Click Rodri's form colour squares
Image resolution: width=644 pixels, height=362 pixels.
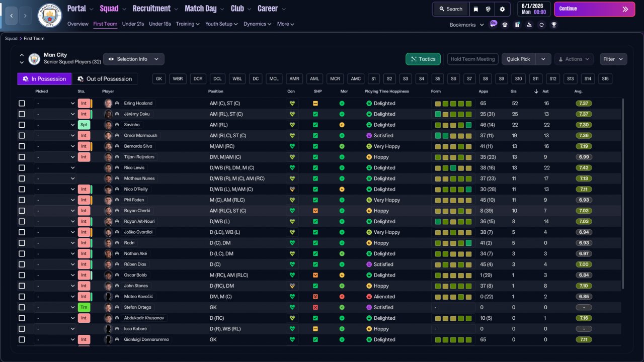tap(453, 243)
